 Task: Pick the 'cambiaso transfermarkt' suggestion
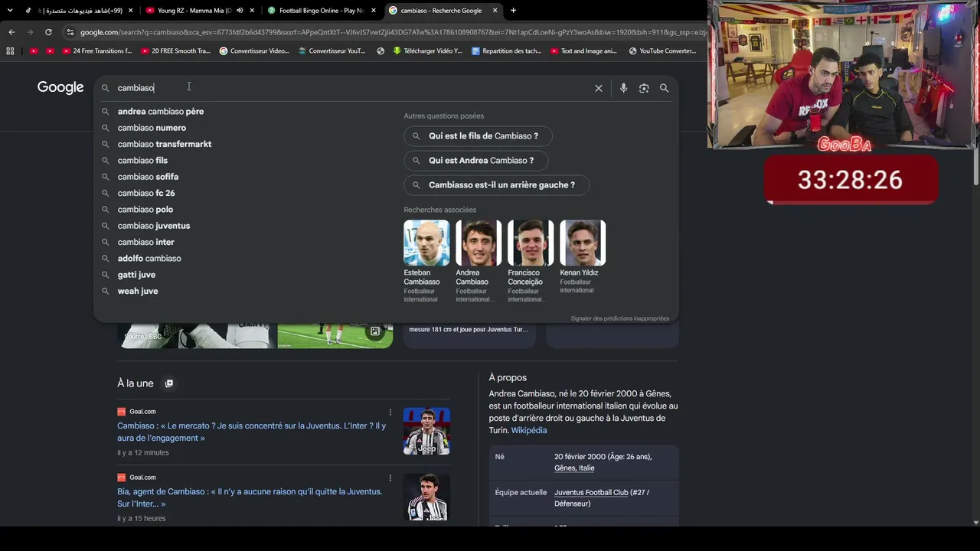[x=165, y=144]
